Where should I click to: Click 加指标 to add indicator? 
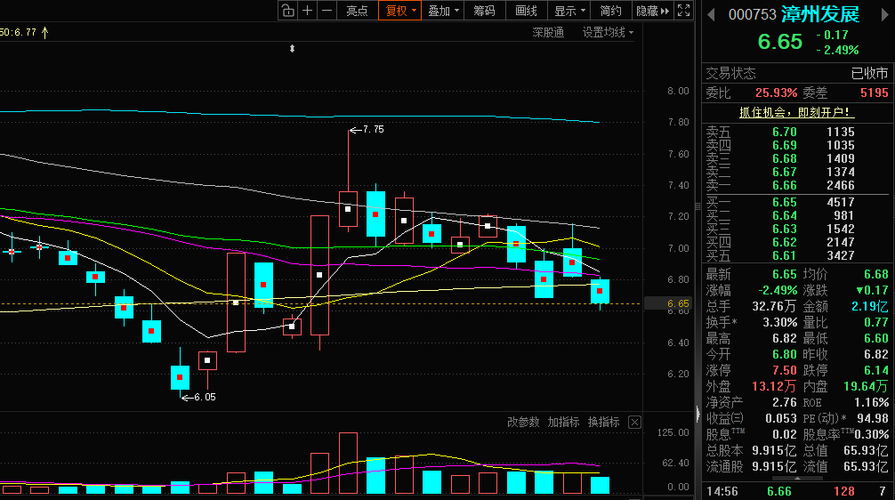(x=563, y=422)
